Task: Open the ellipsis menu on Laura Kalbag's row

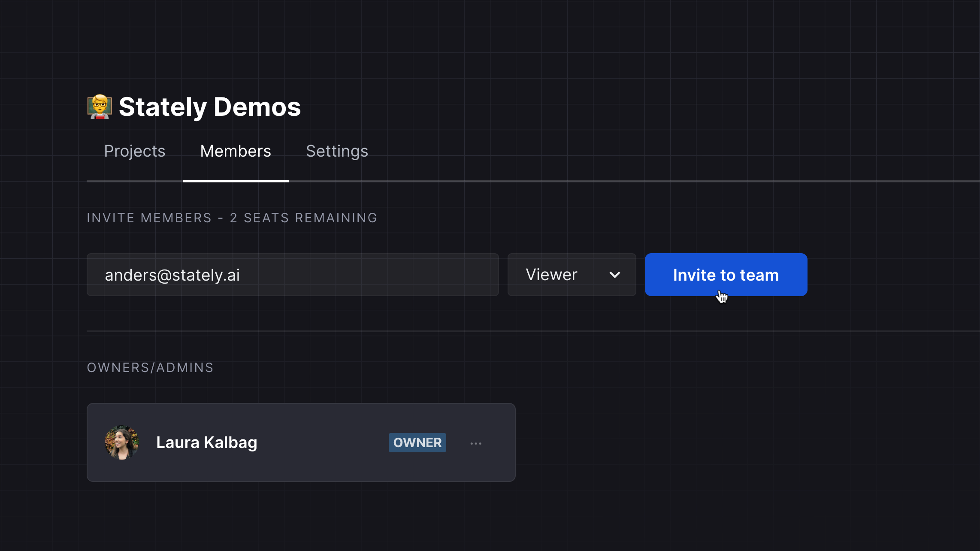Action: (x=476, y=443)
